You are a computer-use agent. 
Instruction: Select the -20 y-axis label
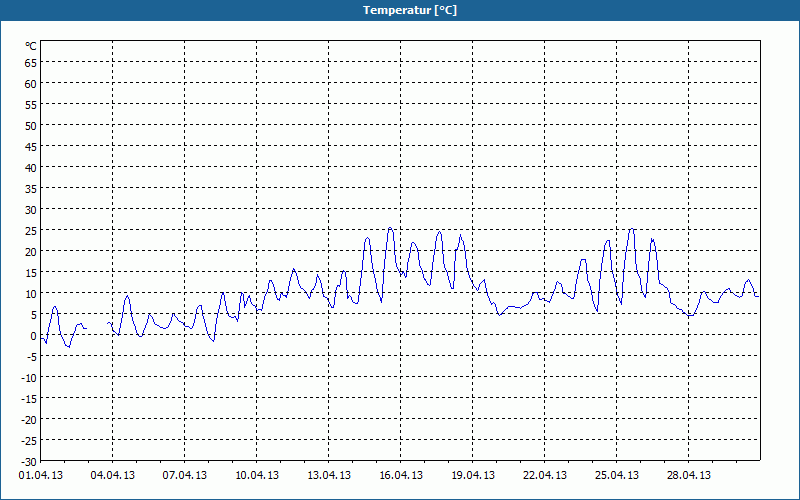pyautogui.click(x=29, y=420)
